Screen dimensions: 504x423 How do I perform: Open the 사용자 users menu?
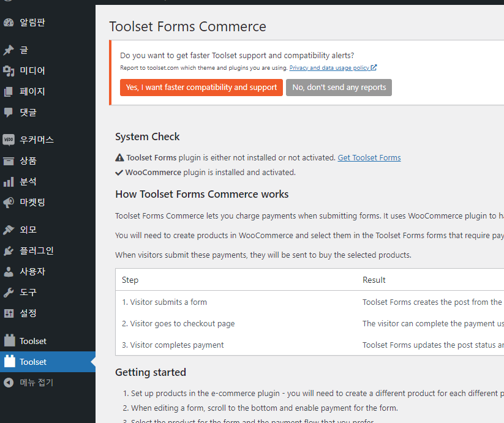tap(48, 272)
